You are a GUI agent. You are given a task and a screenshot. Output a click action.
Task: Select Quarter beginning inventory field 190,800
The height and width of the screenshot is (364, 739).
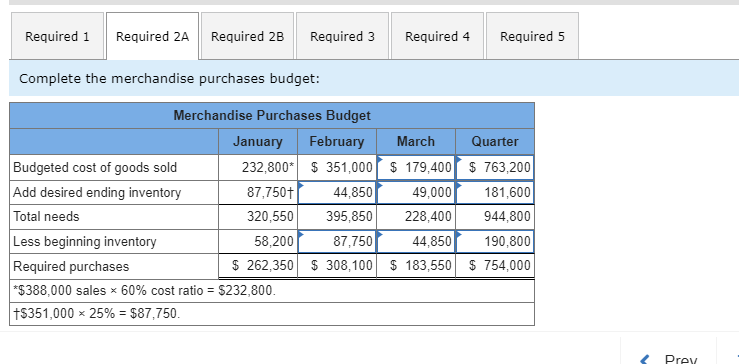pos(495,241)
